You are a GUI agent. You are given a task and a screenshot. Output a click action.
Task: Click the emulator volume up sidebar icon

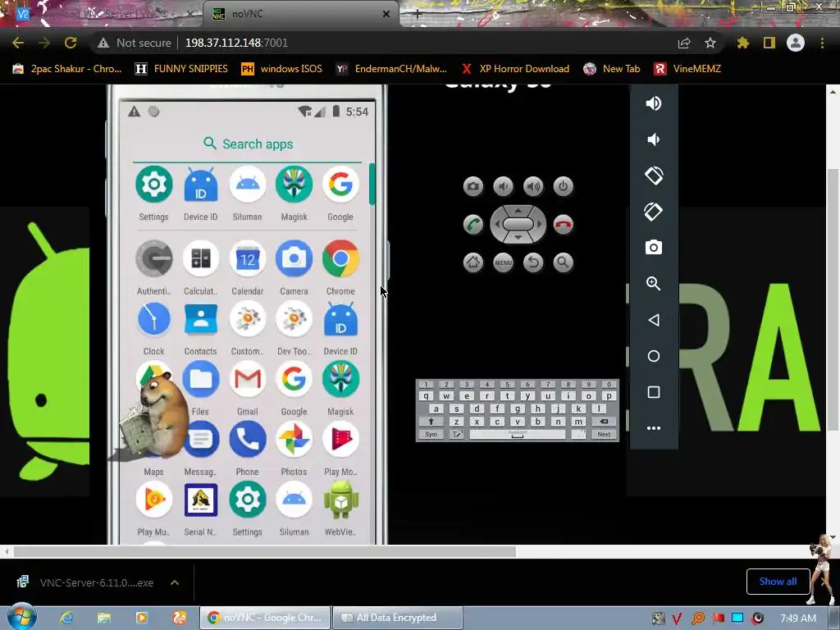point(654,103)
